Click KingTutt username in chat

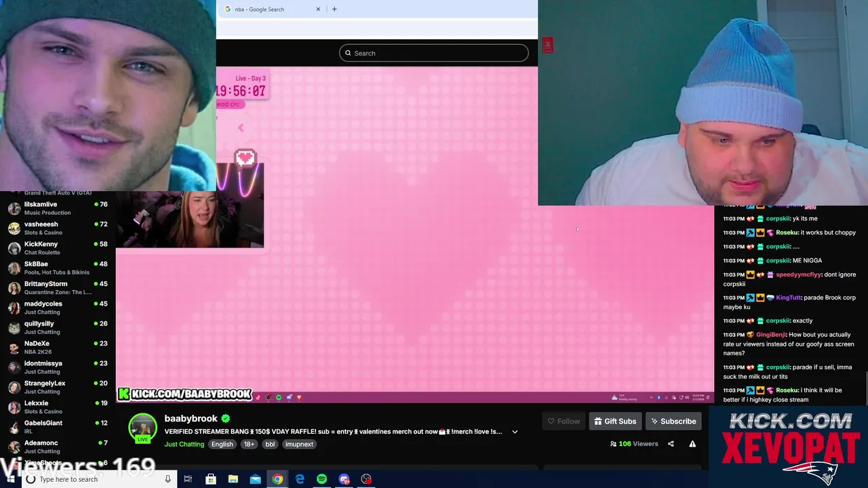[789, 298]
